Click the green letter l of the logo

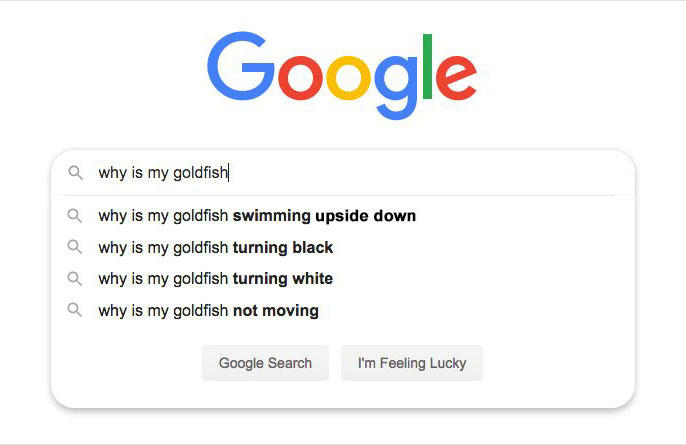coord(427,67)
